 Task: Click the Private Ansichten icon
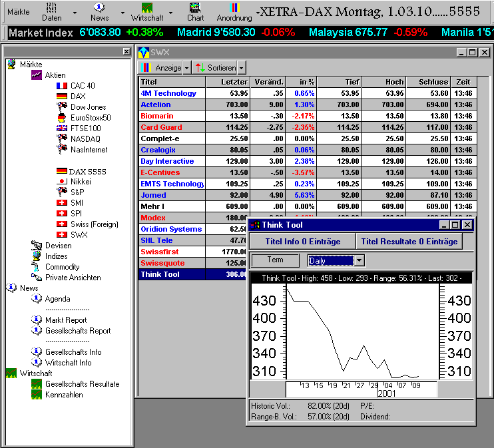click(37, 278)
